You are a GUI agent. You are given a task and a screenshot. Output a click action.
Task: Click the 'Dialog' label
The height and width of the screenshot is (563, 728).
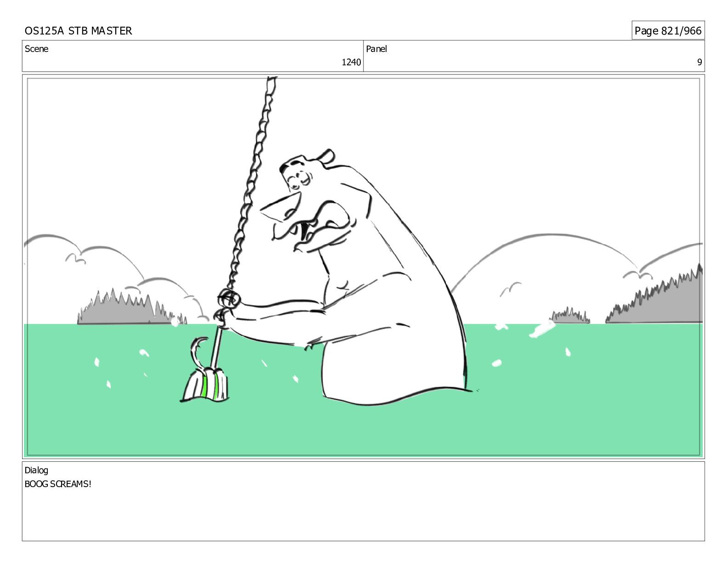pyautogui.click(x=36, y=470)
